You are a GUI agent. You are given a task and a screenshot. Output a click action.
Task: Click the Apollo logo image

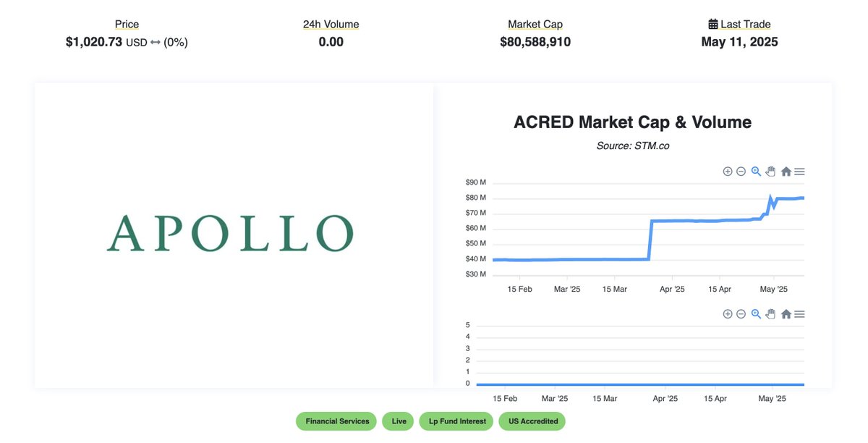tap(230, 233)
